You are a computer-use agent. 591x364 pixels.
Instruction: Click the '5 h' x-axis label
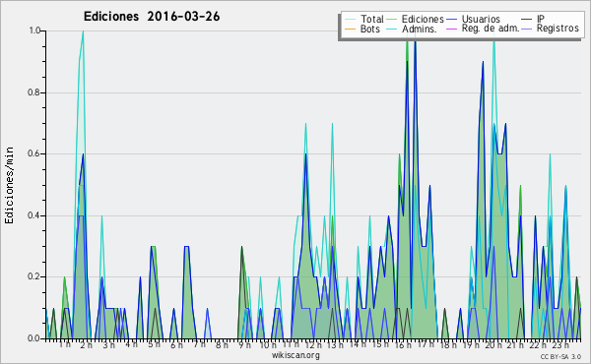[154, 344]
